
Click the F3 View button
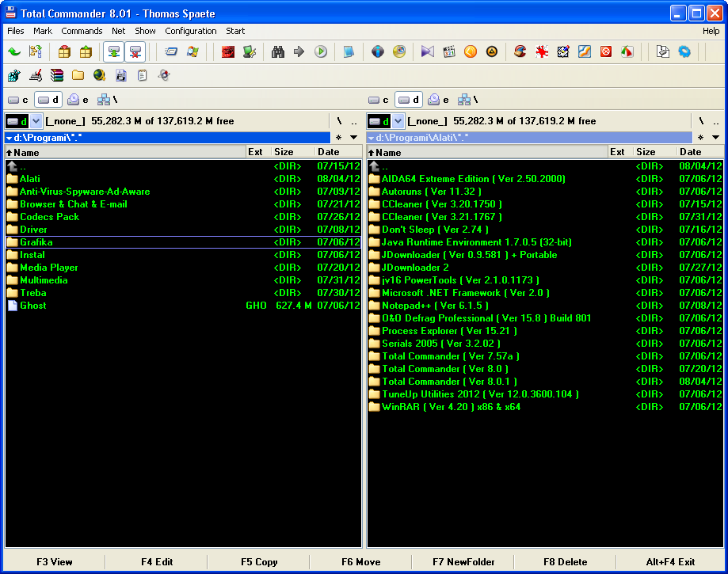(55, 562)
